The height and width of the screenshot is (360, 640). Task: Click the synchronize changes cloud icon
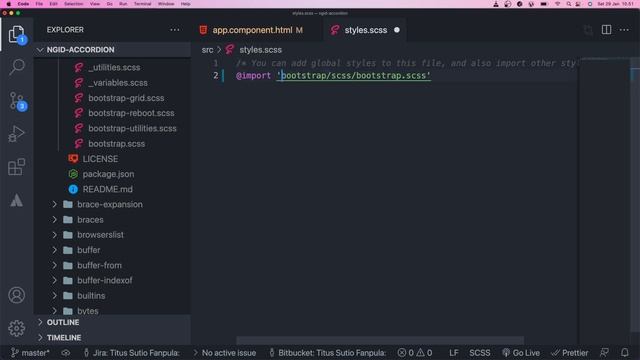tap(66, 353)
